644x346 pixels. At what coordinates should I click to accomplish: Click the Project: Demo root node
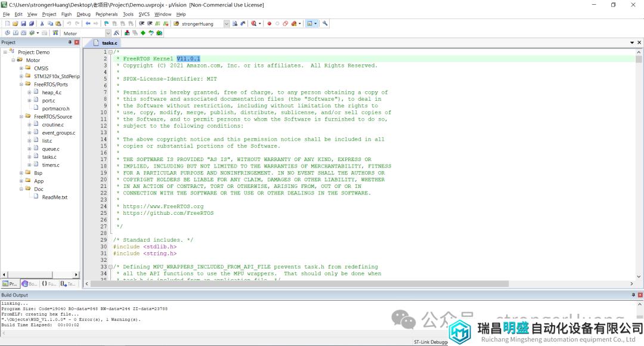[x=33, y=52]
